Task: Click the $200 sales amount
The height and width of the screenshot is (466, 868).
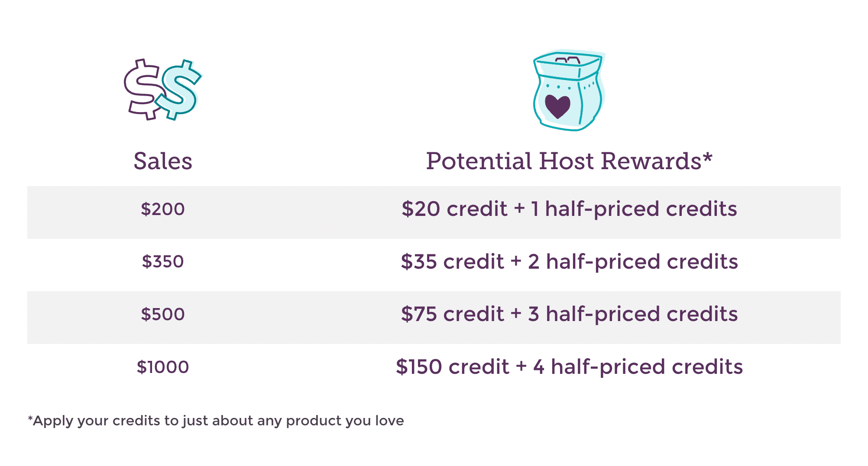Action: coord(163,209)
